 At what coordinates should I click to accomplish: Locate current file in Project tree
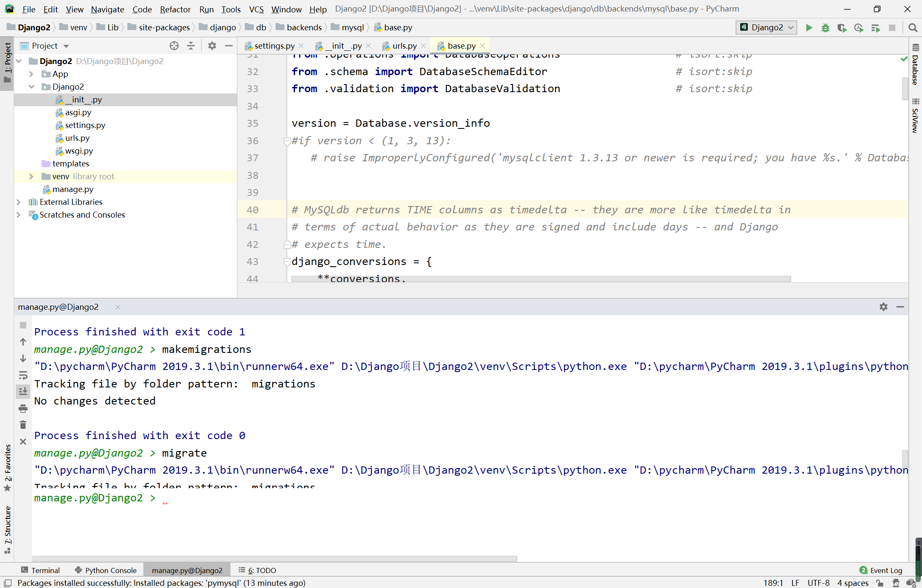(174, 46)
